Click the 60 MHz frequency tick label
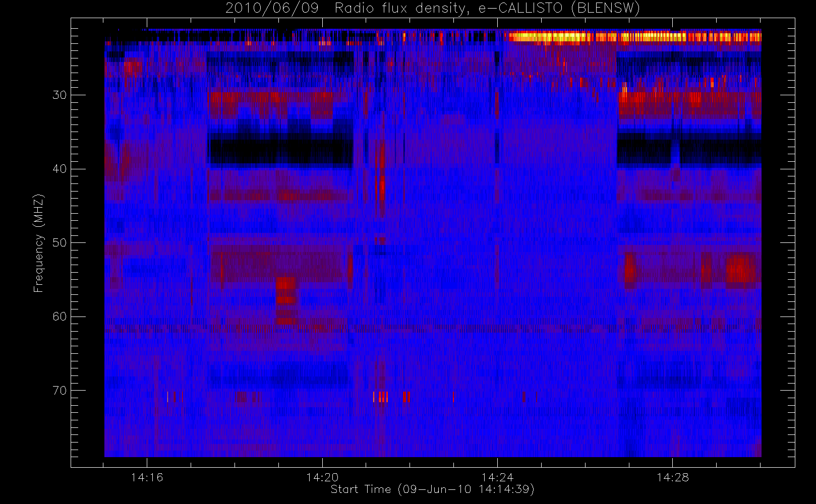 pos(60,317)
